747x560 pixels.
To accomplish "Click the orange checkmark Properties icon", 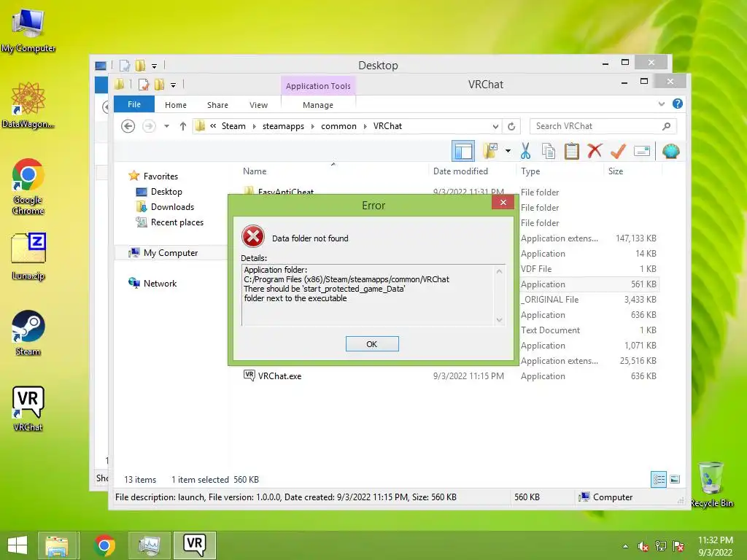I will (618, 152).
